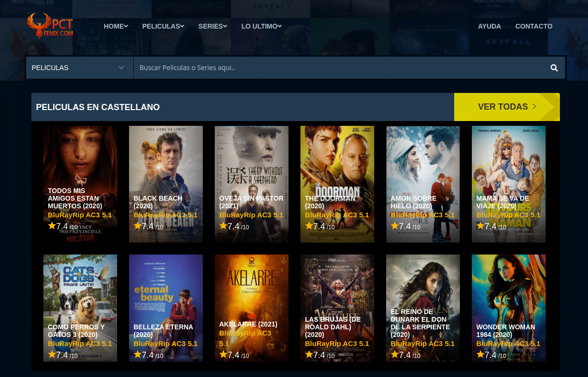Image resolution: width=588 pixels, height=377 pixels.
Task: Open the CONTACTO page
Action: [x=534, y=26]
